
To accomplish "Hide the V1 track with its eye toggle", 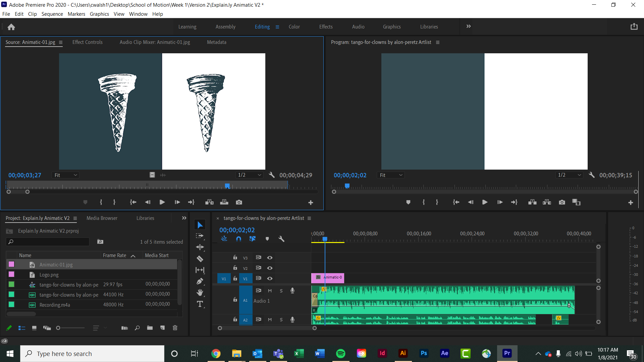I will tap(270, 278).
